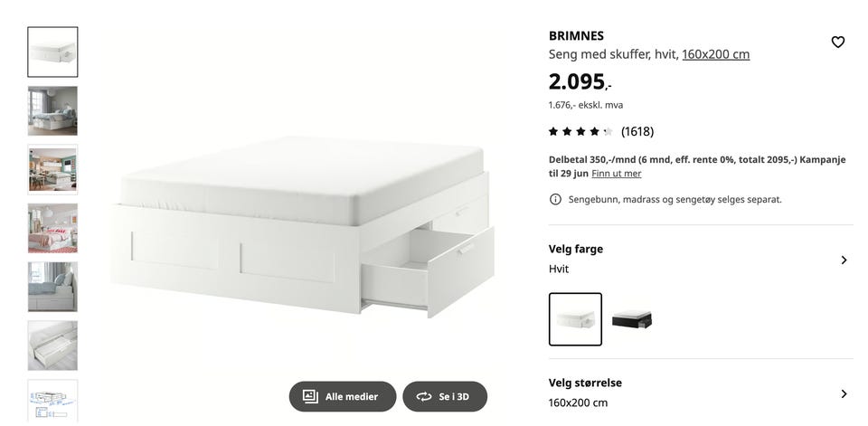Viewport: 868px width, 426px height.
Task: Click the gallery icon in Alle medier
Action: (310, 396)
